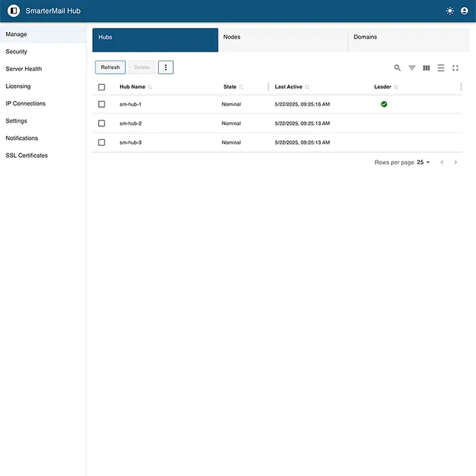Toggle the sidebar menu icon
The width and height of the screenshot is (476, 476).
coord(14,11)
